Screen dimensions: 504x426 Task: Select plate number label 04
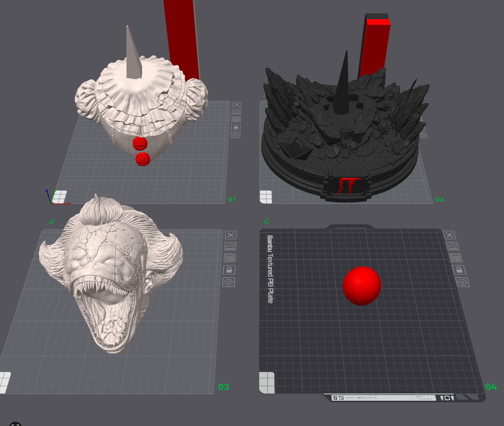(x=491, y=387)
